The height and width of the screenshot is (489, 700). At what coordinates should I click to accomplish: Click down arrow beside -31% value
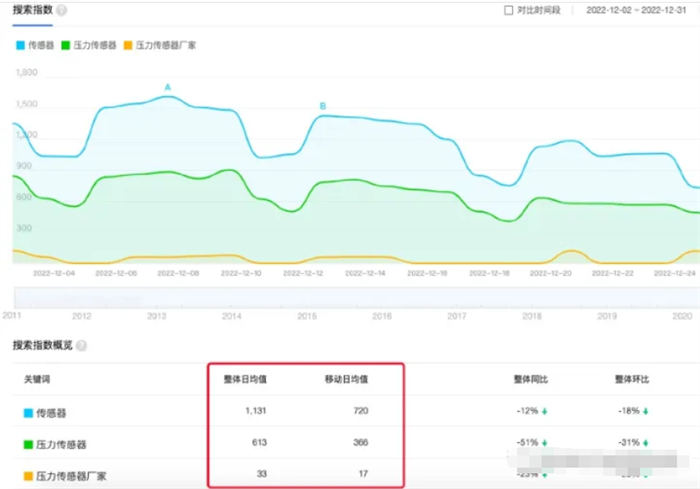tap(647, 441)
